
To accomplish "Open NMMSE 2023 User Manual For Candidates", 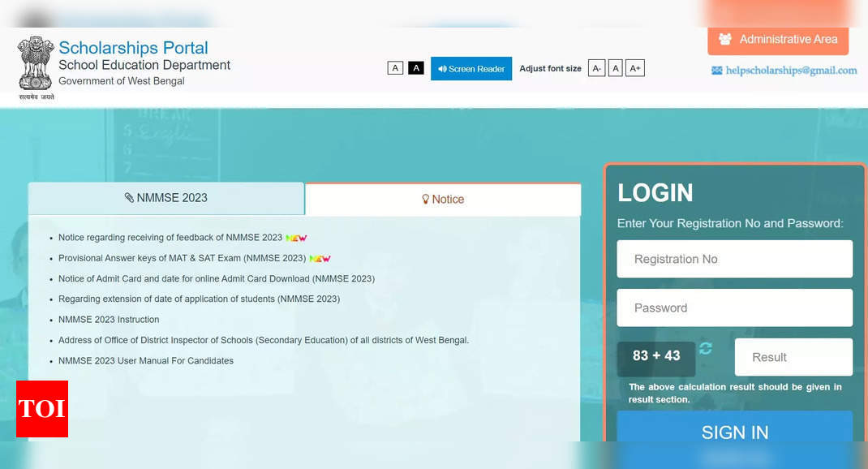I will pos(146,361).
